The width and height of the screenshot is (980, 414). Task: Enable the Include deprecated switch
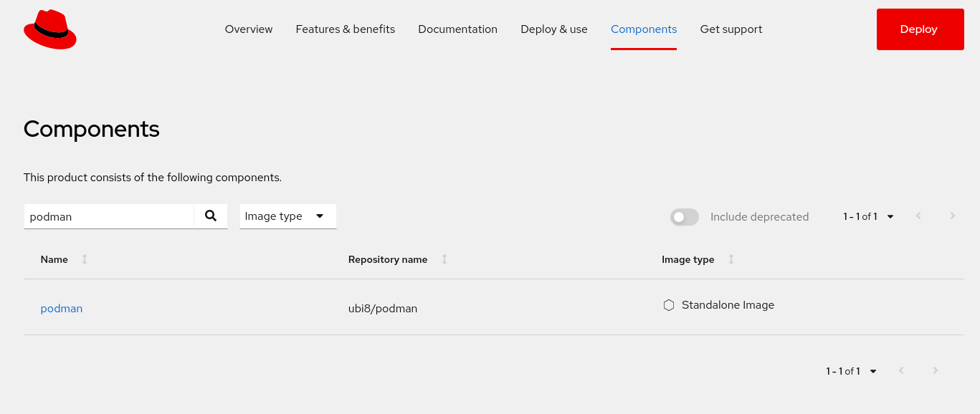point(685,217)
